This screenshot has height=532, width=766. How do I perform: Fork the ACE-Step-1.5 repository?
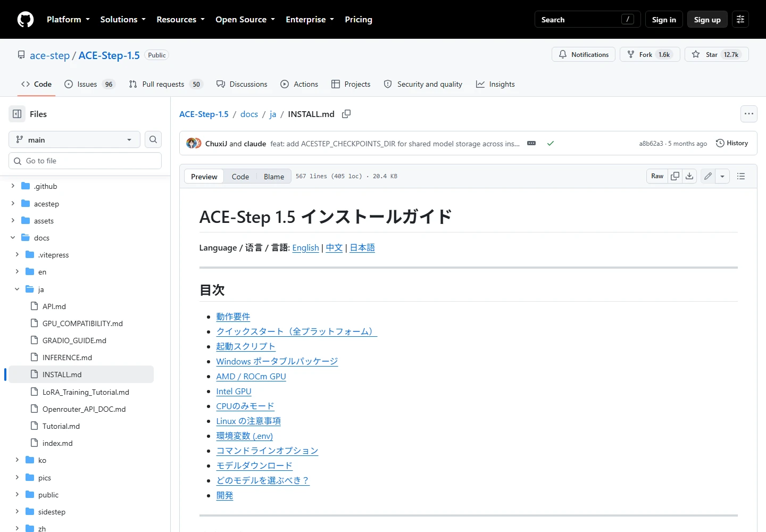(650, 54)
